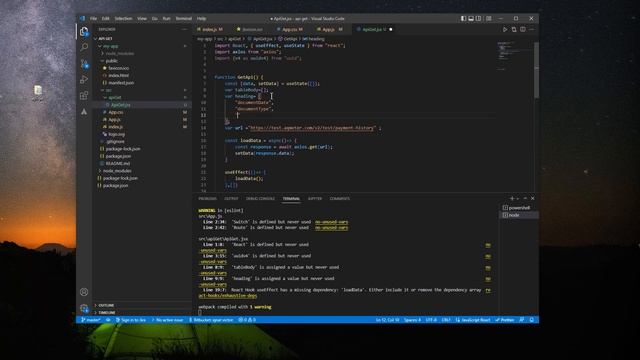Toggle Secondary Side Bar visibility
Screen dimensions: 640x360
pyautogui.click(x=478, y=18)
